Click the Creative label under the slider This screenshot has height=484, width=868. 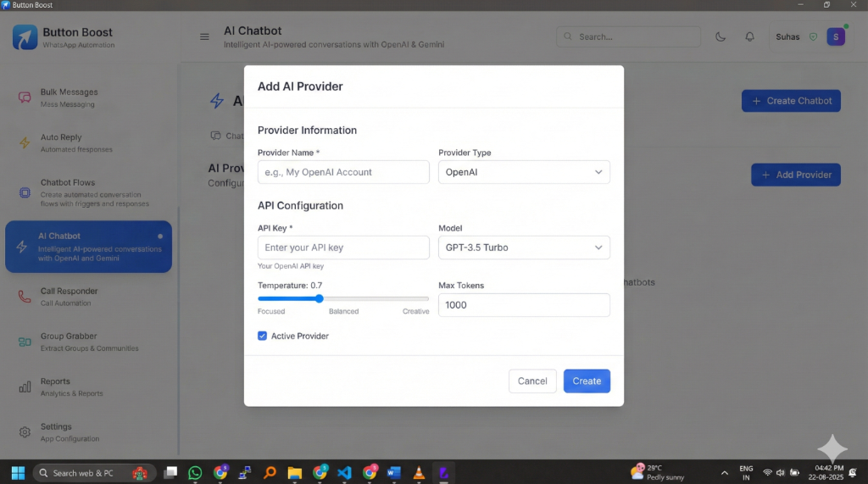[x=415, y=312]
